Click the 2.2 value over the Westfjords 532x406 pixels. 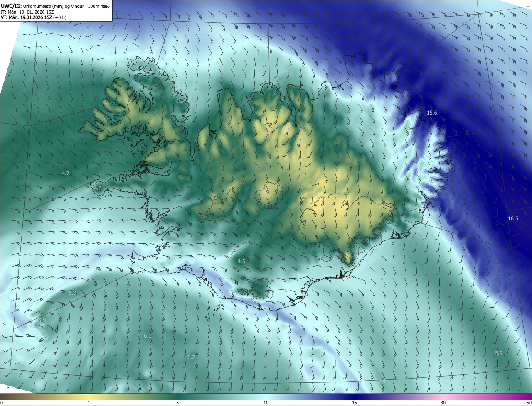pos(127,101)
